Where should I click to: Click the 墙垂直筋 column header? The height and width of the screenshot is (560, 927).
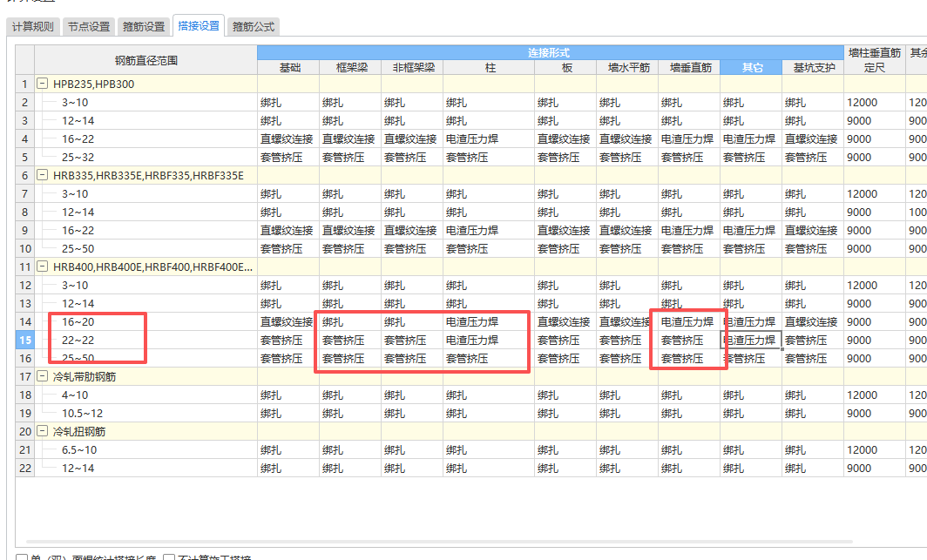pyautogui.click(x=689, y=68)
